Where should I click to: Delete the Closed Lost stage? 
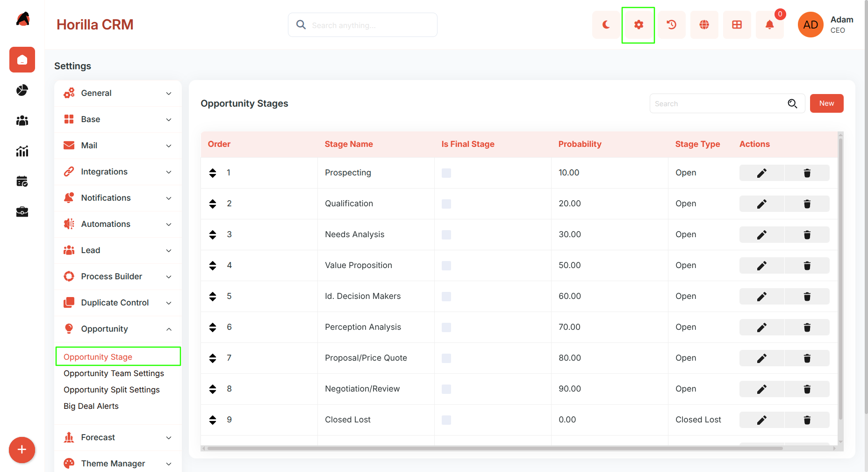point(807,420)
